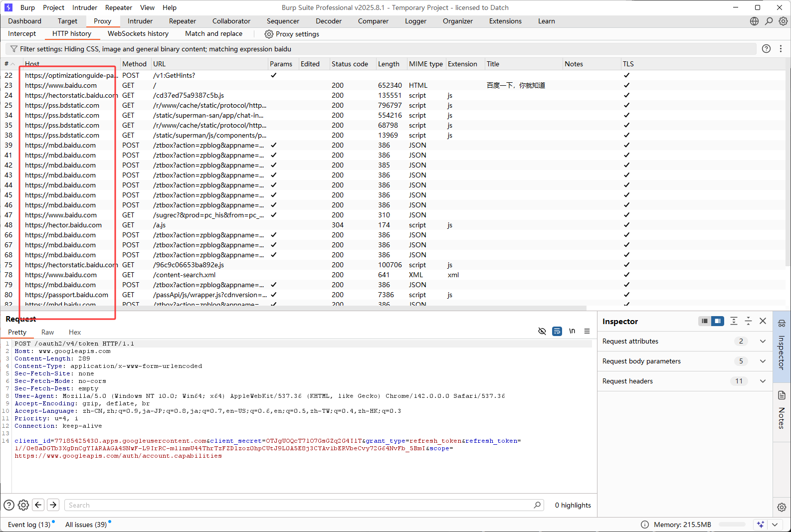Switch Inspector to two-column layout

click(x=718, y=321)
